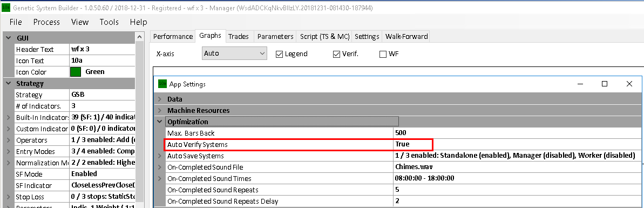Maximize the App Settings dialog
The height and width of the screenshot is (208, 644).
click(x=604, y=84)
